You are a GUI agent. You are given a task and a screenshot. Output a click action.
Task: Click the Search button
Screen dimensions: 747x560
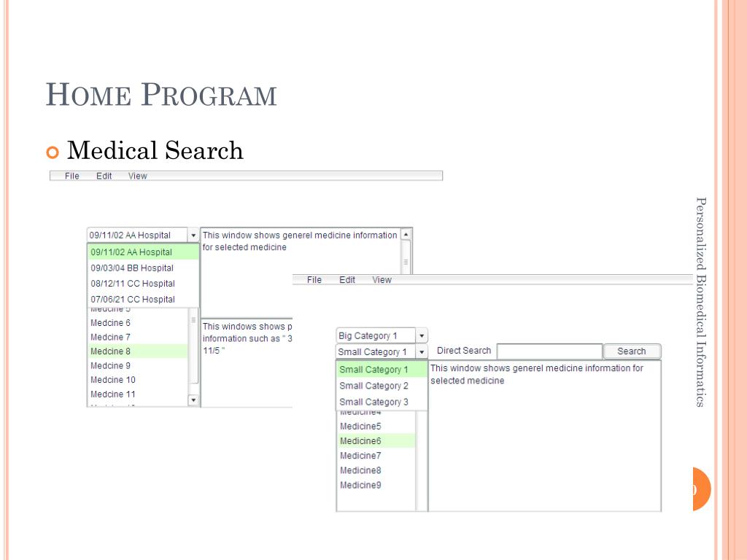[632, 351]
